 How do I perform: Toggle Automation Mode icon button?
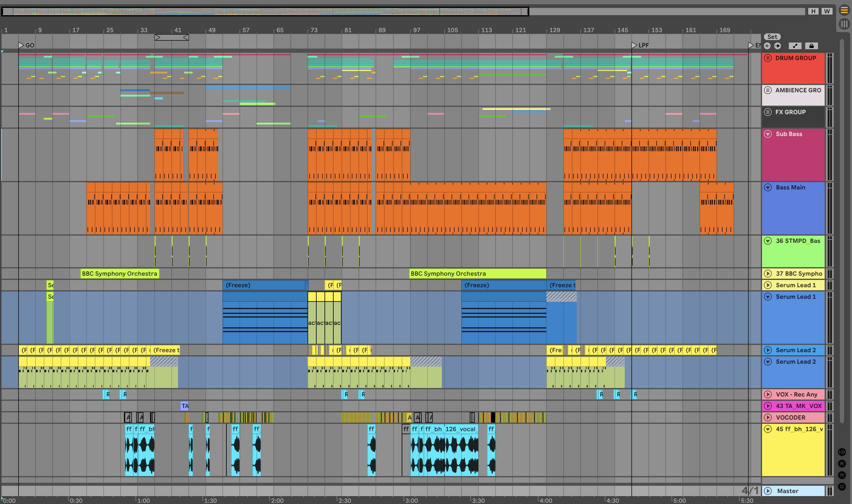[x=795, y=46]
